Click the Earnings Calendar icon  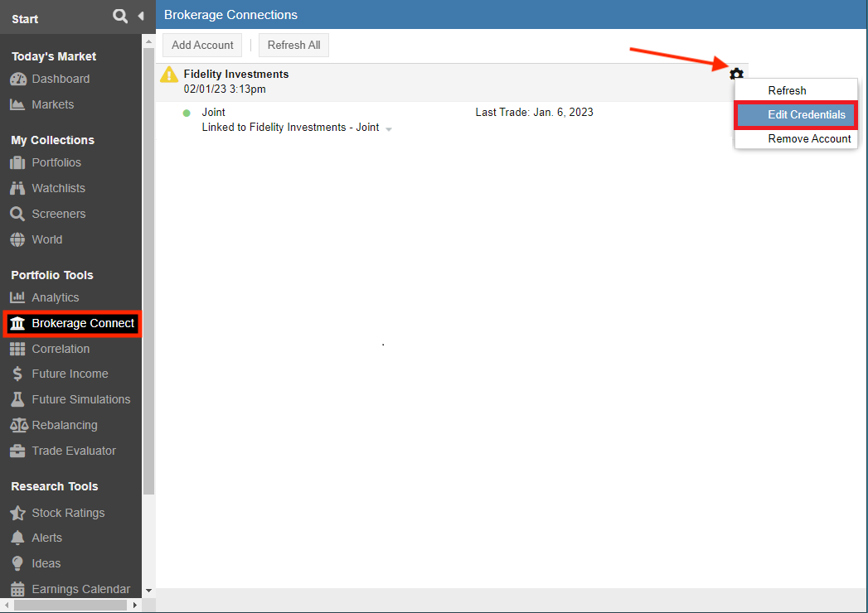coord(17,589)
